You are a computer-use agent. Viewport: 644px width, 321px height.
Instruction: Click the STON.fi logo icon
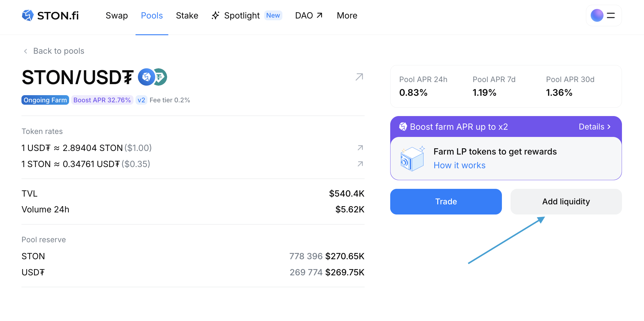point(28,16)
